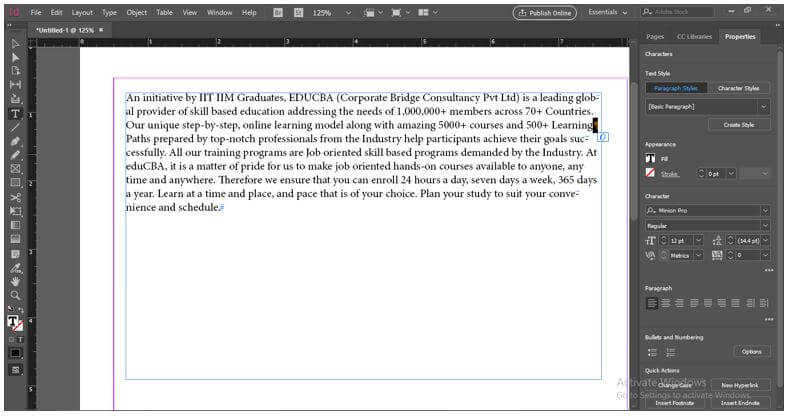Image resolution: width=792 pixels, height=420 pixels.
Task: Toggle Justify all lines alignment
Action: (735, 303)
